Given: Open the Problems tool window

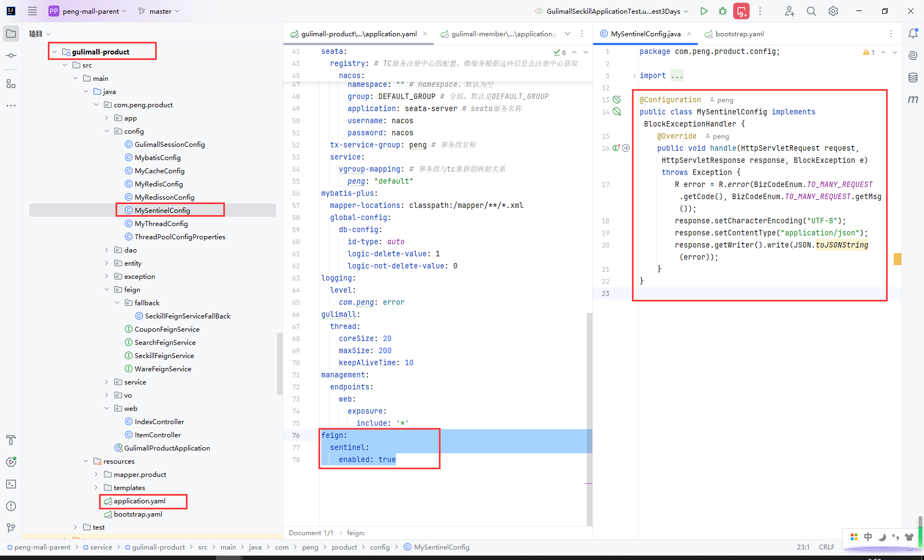Looking at the screenshot, I should pos(11,506).
